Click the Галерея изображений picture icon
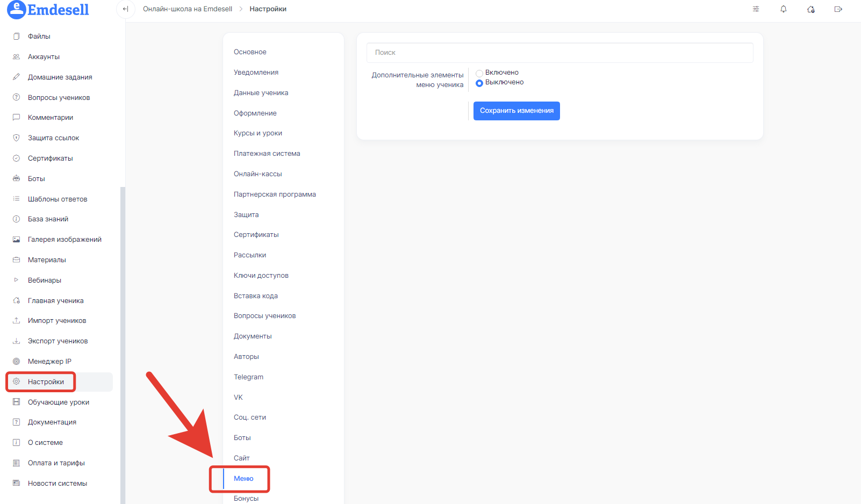 16,240
